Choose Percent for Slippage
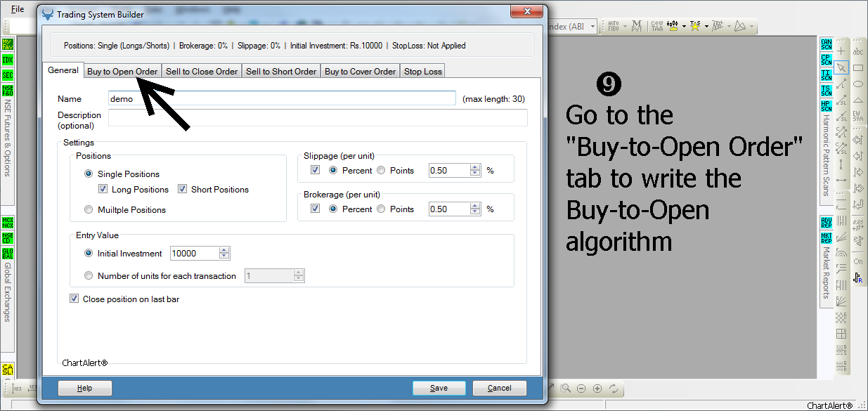This screenshot has width=868, height=411. pyautogui.click(x=334, y=170)
